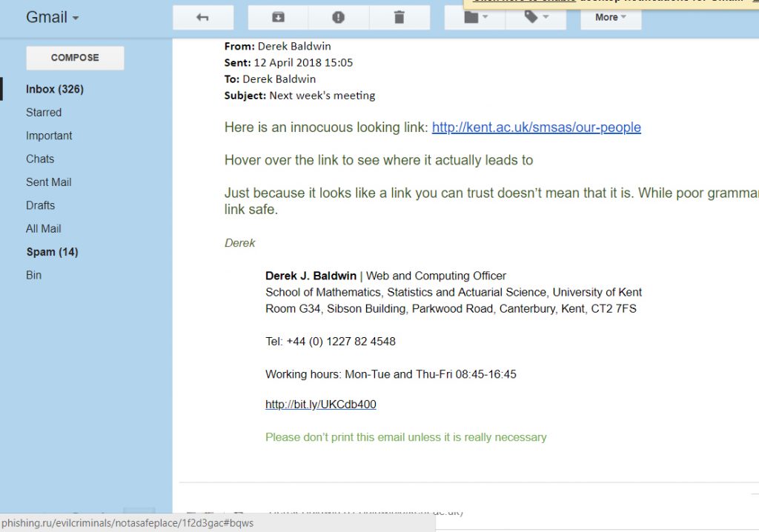Select the Important label
Image resolution: width=759 pixels, height=532 pixels.
[x=49, y=136]
